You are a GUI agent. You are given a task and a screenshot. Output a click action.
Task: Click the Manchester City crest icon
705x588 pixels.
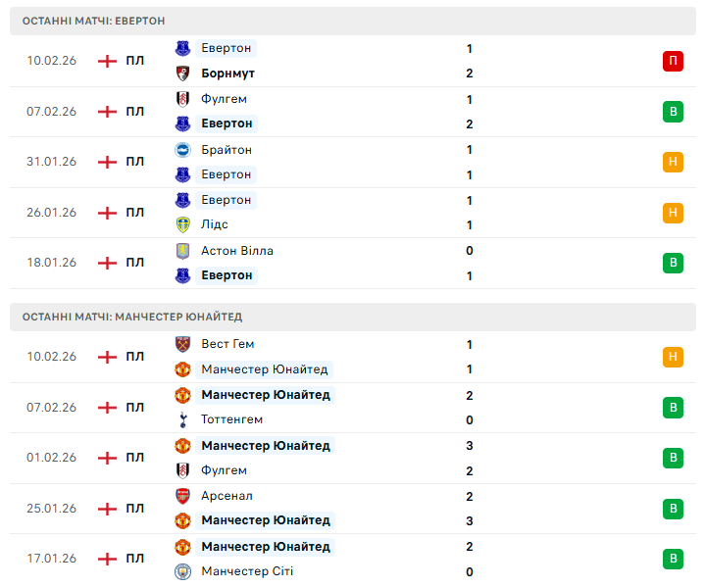tap(182, 571)
